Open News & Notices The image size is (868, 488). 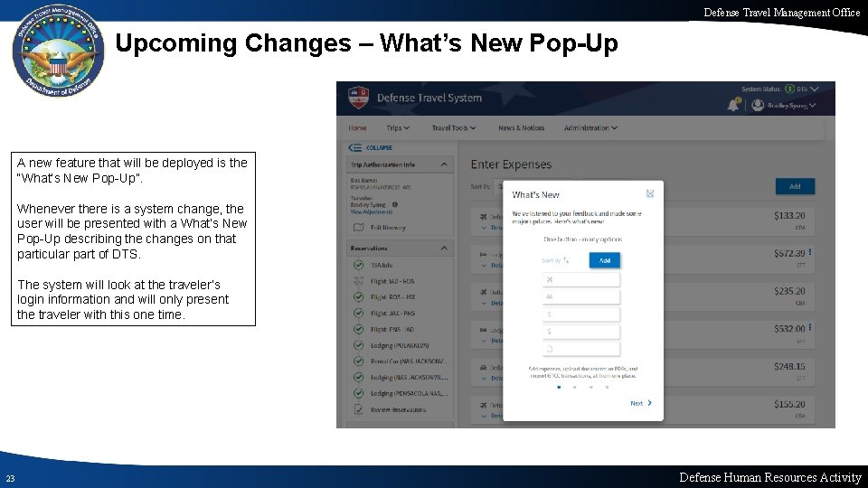521,127
